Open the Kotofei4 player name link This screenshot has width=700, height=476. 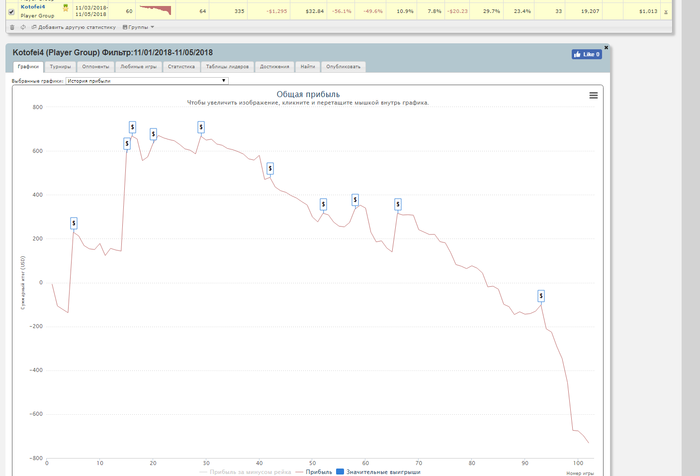33,7
